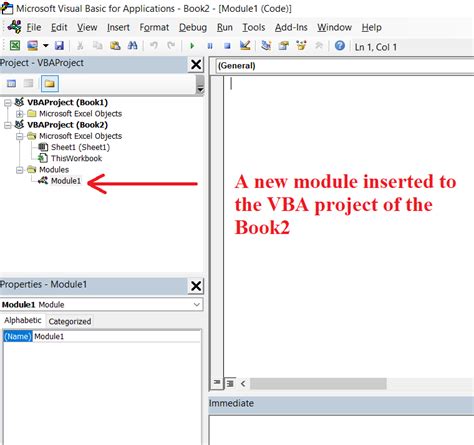Screen dimensions: 474x445
Task: Open the Add-Ins menu
Action: click(291, 27)
